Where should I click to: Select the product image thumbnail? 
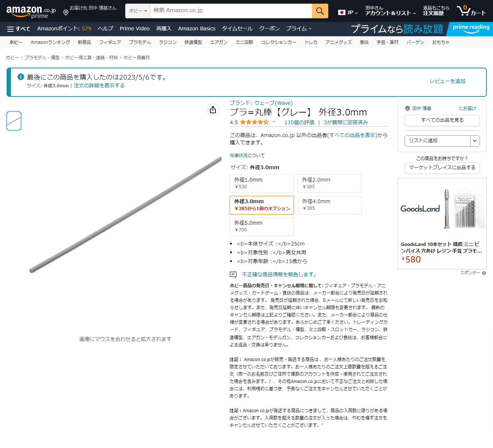coord(14,121)
